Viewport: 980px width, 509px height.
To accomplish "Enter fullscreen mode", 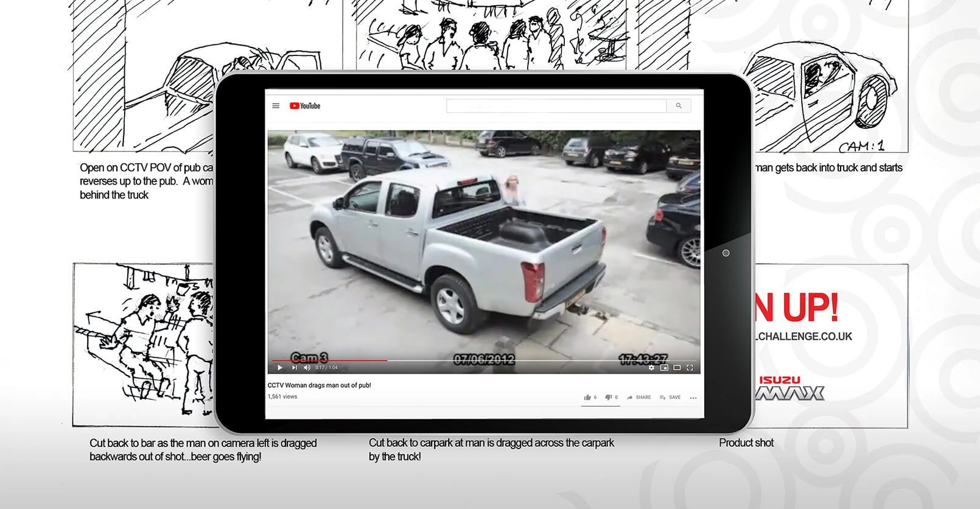I will coord(690,367).
